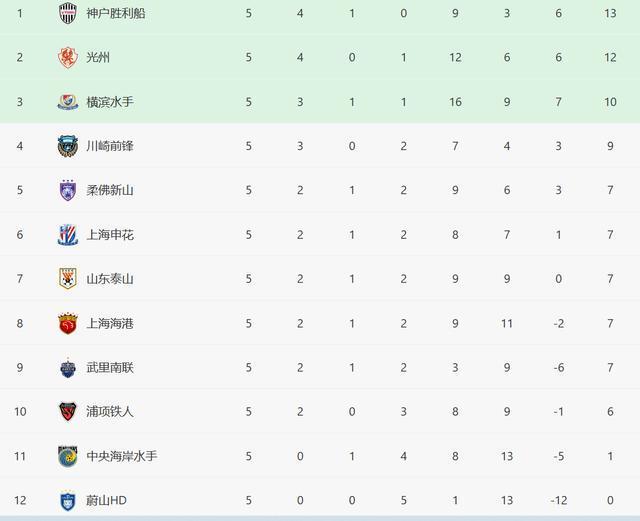The image size is (640, 521).
Task: Select the 光州 row with 12 points
Action: pyautogui.click(x=320, y=57)
